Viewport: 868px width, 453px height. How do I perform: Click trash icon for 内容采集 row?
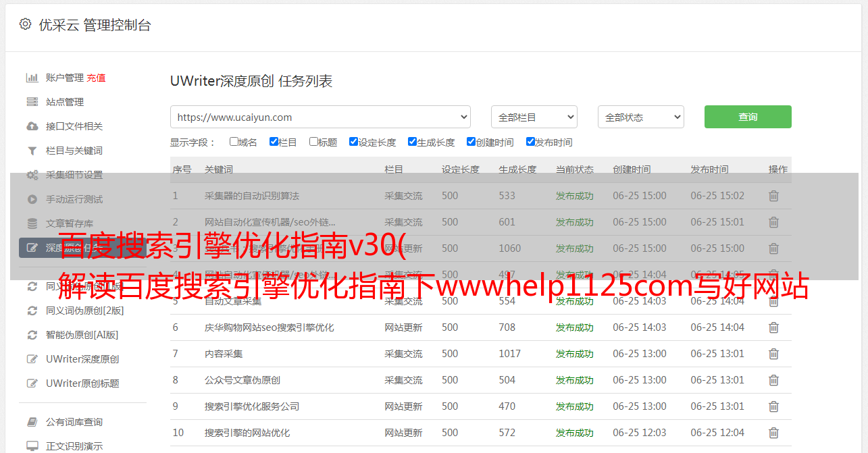coord(773,354)
